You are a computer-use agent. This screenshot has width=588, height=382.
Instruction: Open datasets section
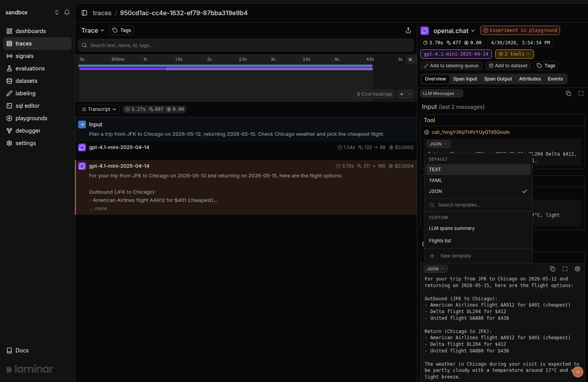point(37,81)
